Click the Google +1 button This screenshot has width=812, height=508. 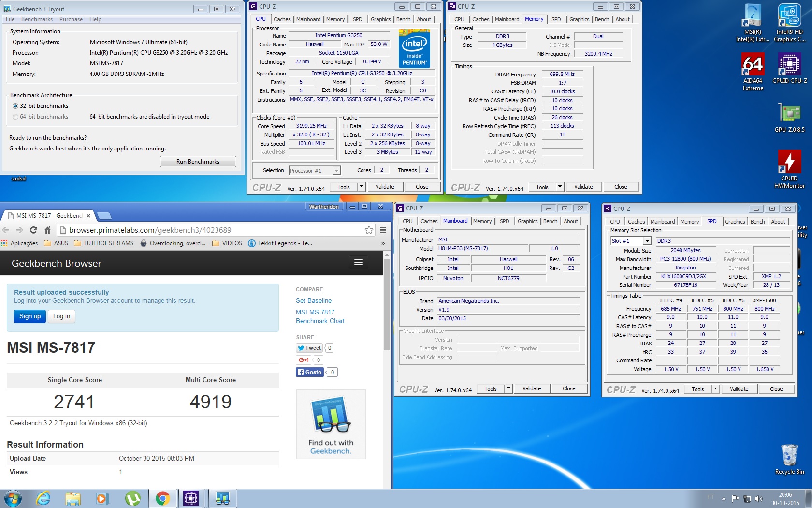tap(304, 360)
